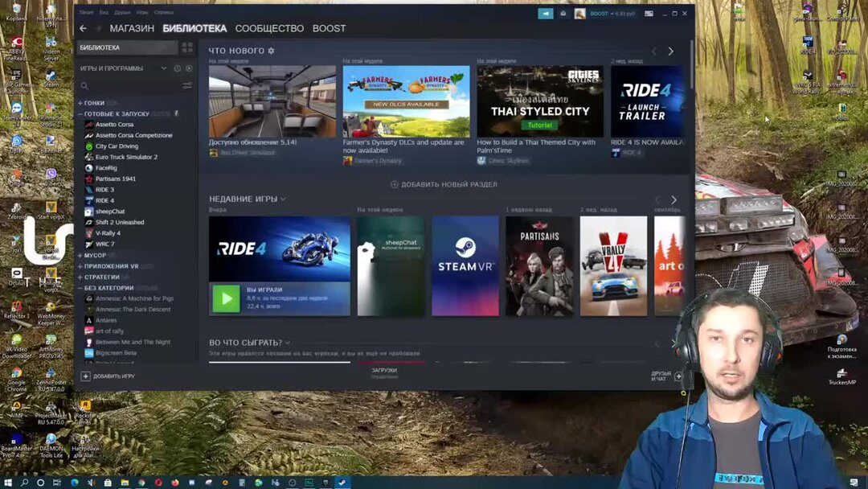Viewport: 868px width, 489px height.
Task: Open What's New settings gear
Action: coord(271,51)
